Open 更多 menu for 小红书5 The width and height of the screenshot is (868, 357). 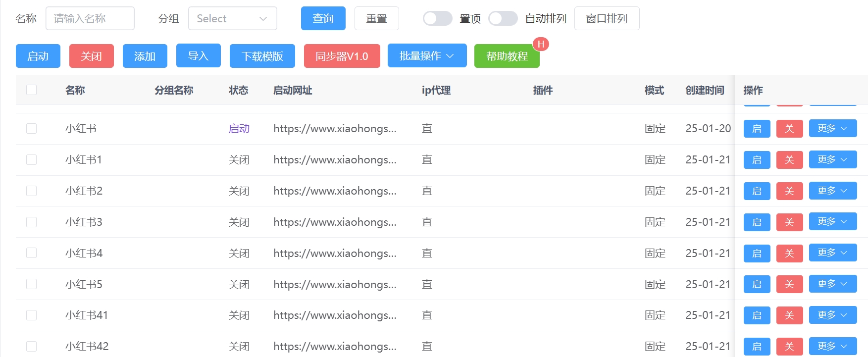pos(833,284)
